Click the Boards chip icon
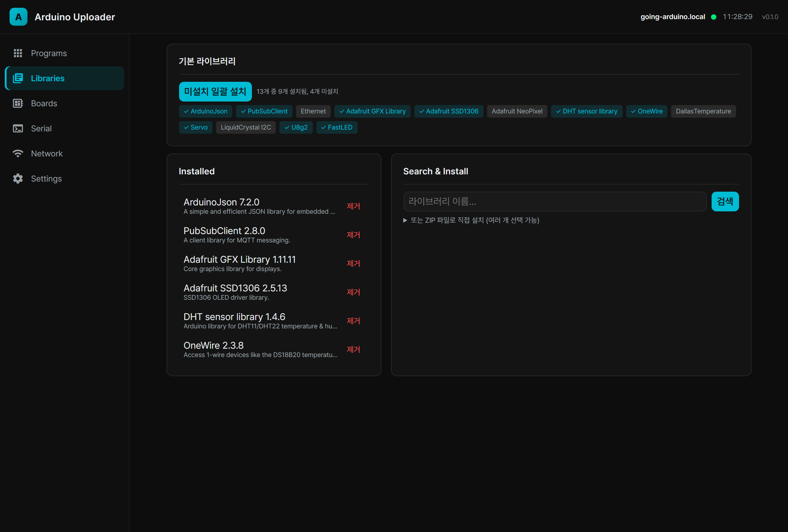788x532 pixels. point(18,103)
